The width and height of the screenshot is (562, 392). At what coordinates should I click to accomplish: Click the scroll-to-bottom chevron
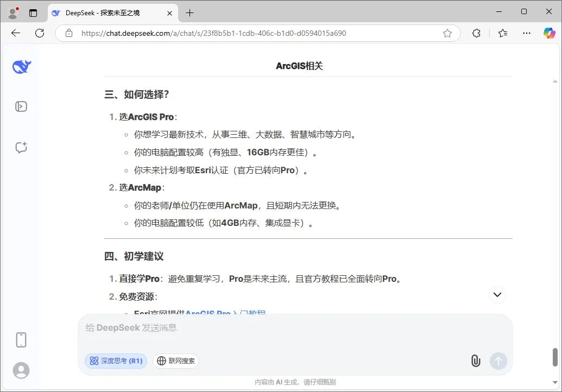[497, 294]
